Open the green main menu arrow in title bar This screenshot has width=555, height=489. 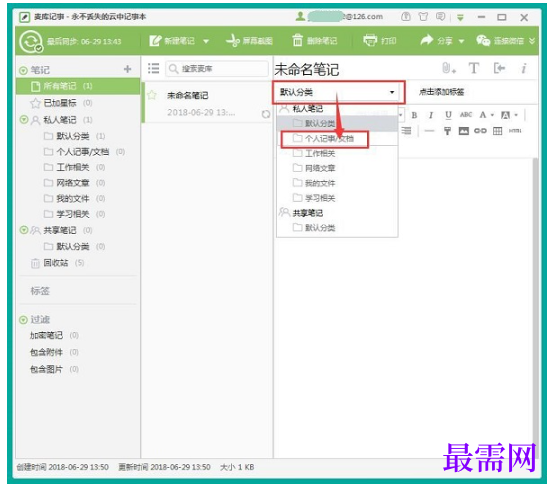click(x=460, y=17)
